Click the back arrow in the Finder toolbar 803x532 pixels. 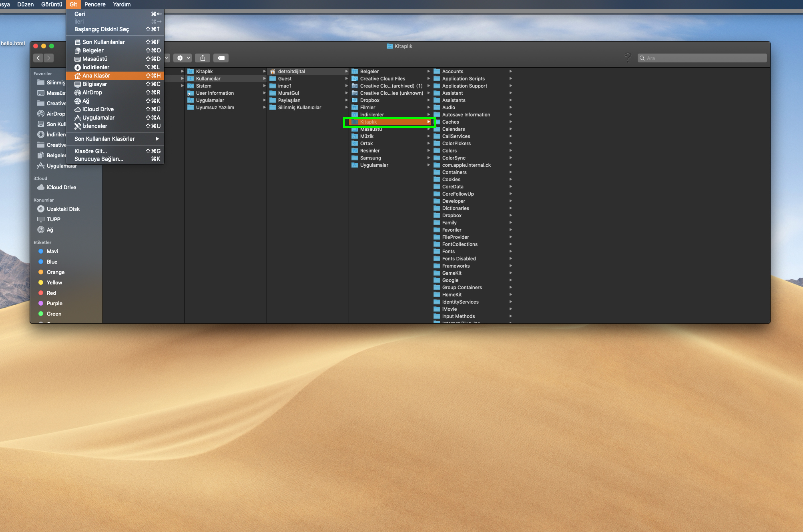(x=38, y=58)
